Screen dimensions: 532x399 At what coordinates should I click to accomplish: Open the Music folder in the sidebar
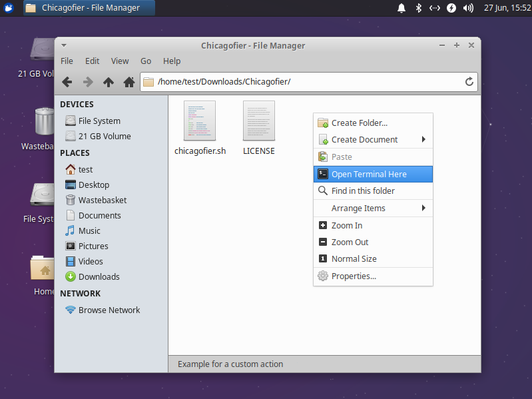pos(83,230)
